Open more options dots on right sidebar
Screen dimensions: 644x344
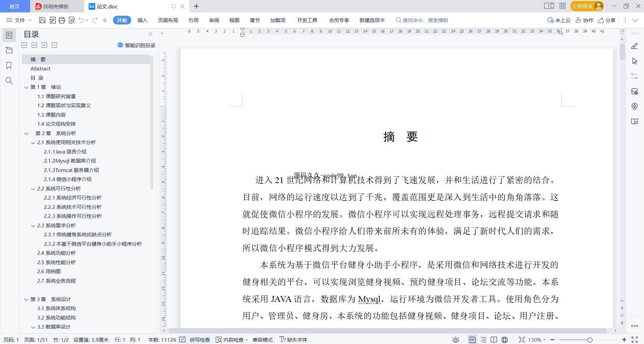(x=634, y=326)
